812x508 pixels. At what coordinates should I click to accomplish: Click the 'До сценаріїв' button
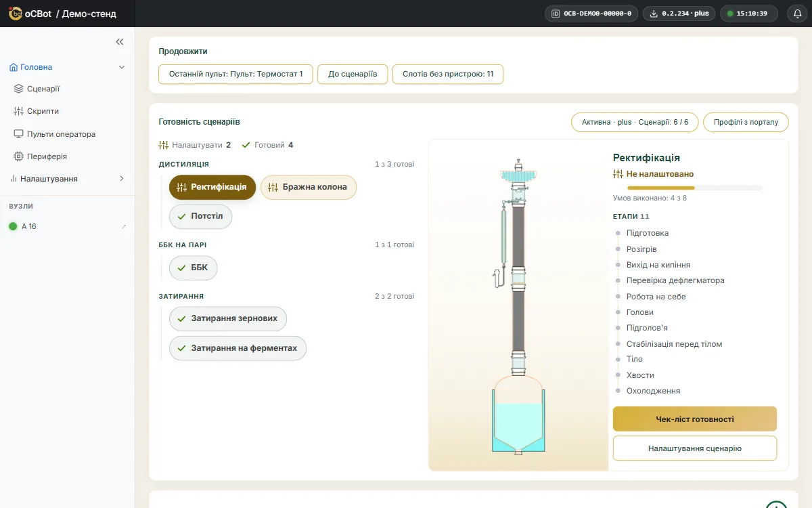(x=353, y=74)
